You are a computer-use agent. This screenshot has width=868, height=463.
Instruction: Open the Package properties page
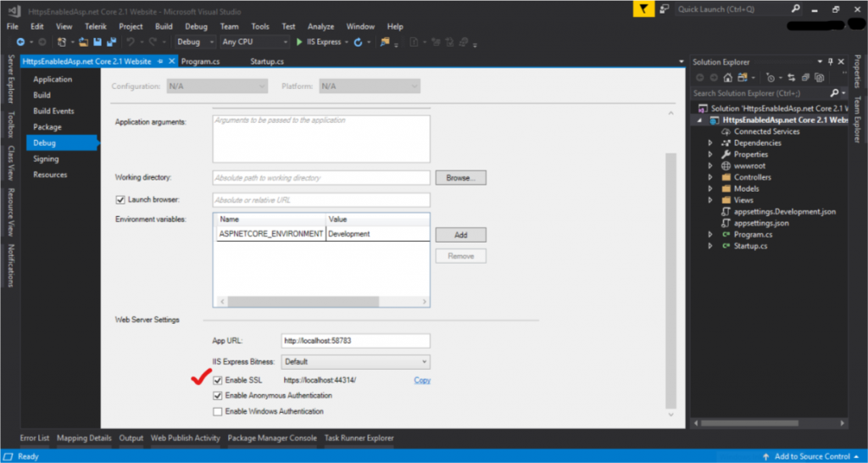point(47,127)
